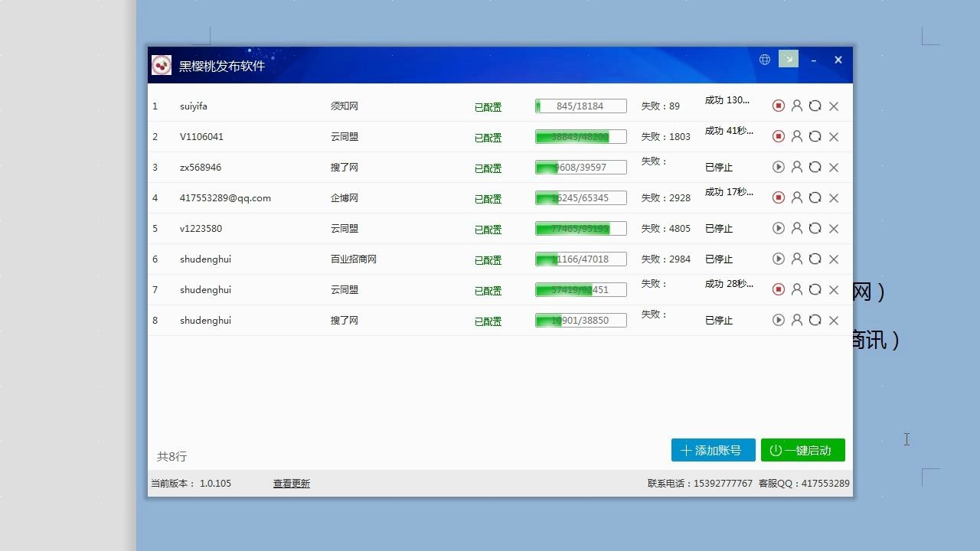The width and height of the screenshot is (980, 551).
Task: Open account icon for V1106041 row
Action: click(x=797, y=136)
